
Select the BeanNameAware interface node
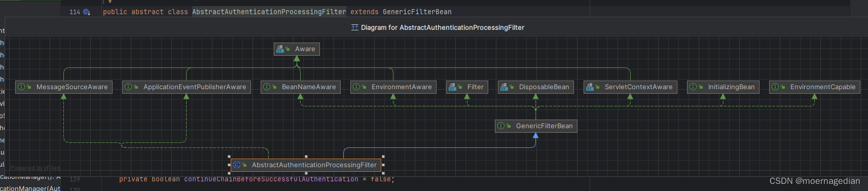(x=301, y=87)
